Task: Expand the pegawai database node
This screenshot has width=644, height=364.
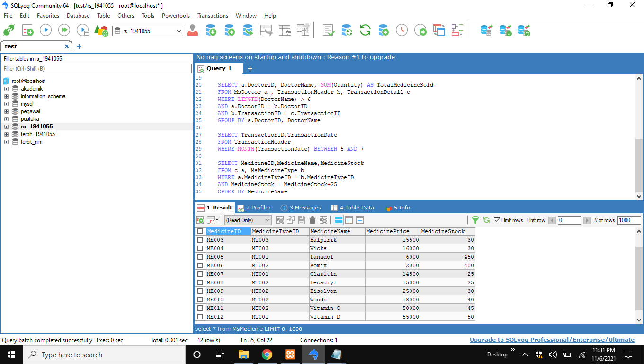Action: click(x=7, y=111)
